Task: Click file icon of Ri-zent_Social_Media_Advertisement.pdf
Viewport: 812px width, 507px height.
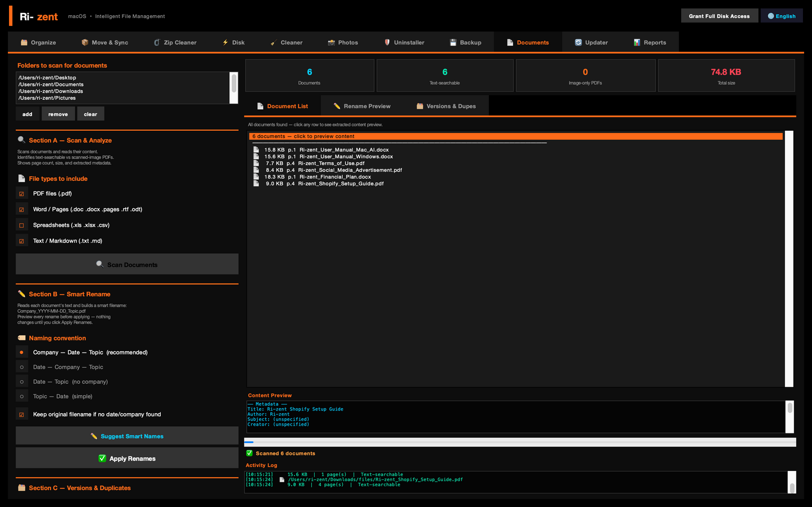Action: [x=256, y=170]
